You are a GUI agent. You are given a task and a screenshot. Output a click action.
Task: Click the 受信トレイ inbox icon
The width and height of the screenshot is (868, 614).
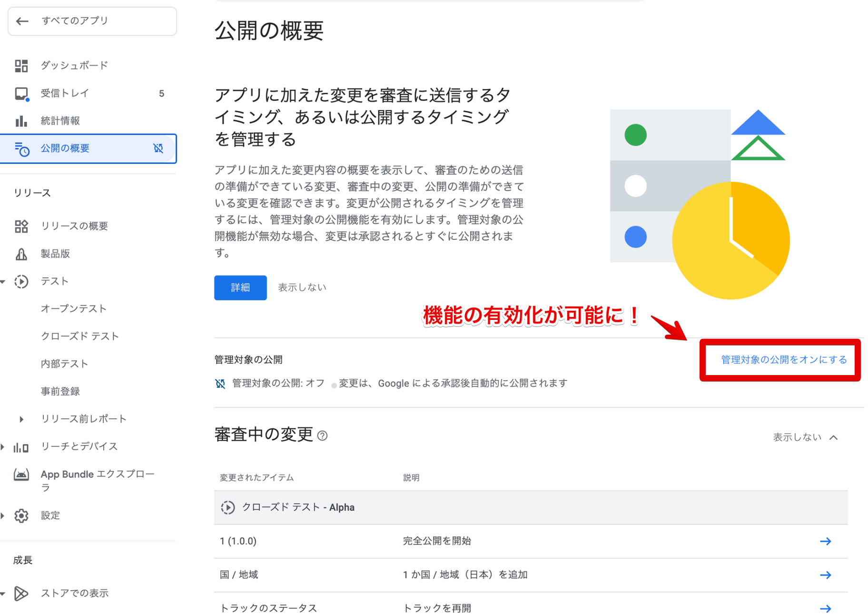point(21,94)
